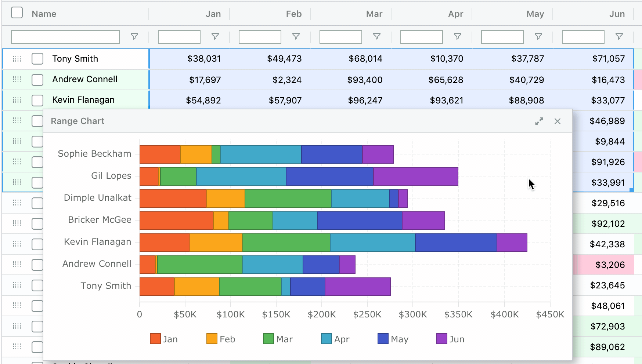
Task: Sort by the Mar column header
Action: coord(374,14)
